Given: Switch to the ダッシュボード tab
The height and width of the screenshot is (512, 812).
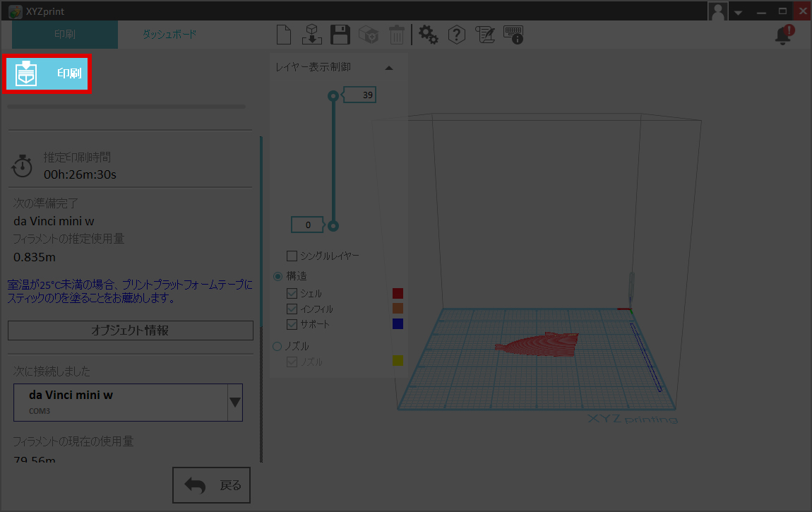Looking at the screenshot, I should (169, 34).
